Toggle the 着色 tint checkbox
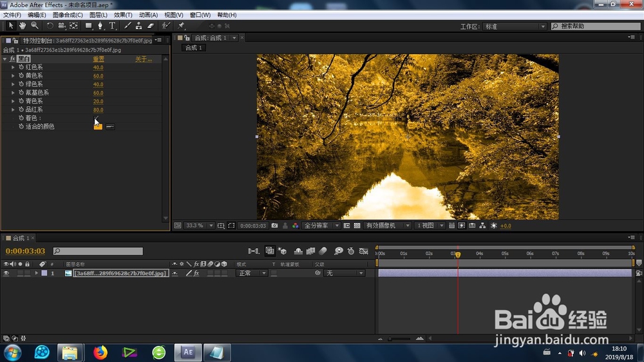 pos(96,118)
